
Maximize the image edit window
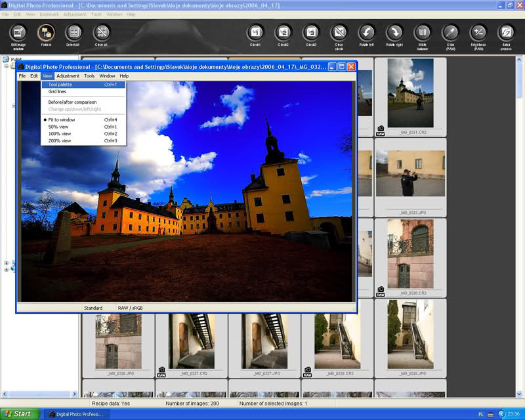coord(341,67)
